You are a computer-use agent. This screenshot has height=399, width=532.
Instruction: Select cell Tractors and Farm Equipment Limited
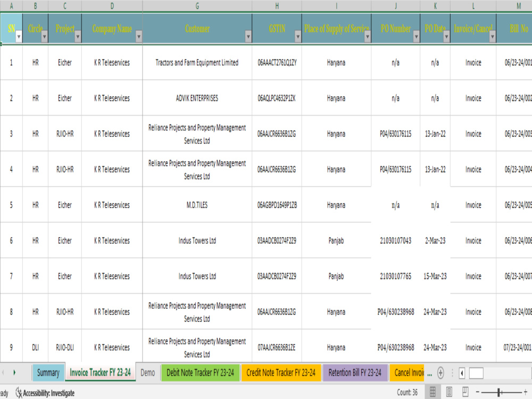click(197, 62)
